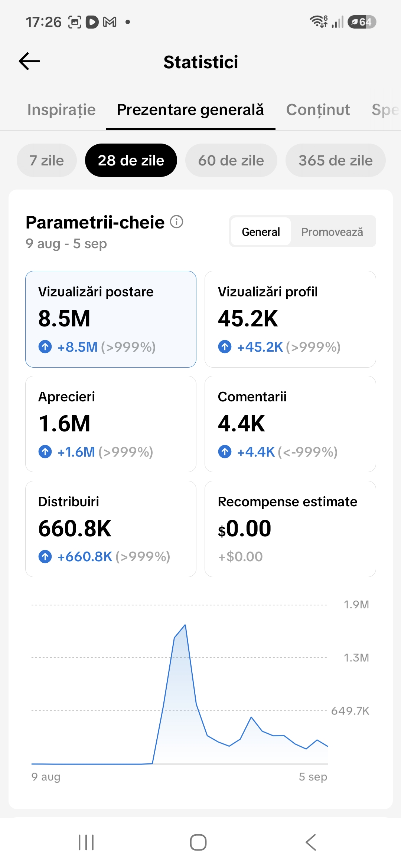This screenshot has width=401, height=868.
Task: Switch toggle to General
Action: coord(261,232)
